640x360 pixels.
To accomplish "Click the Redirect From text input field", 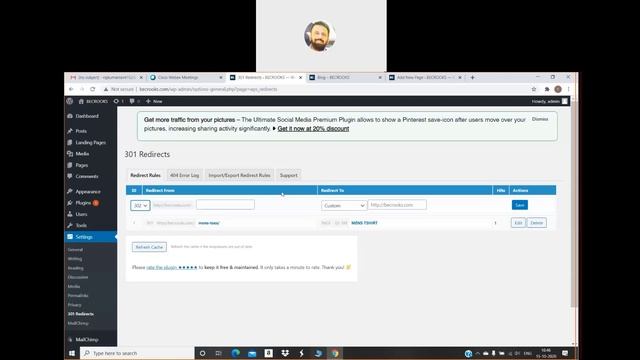I will pyautogui.click(x=225, y=205).
